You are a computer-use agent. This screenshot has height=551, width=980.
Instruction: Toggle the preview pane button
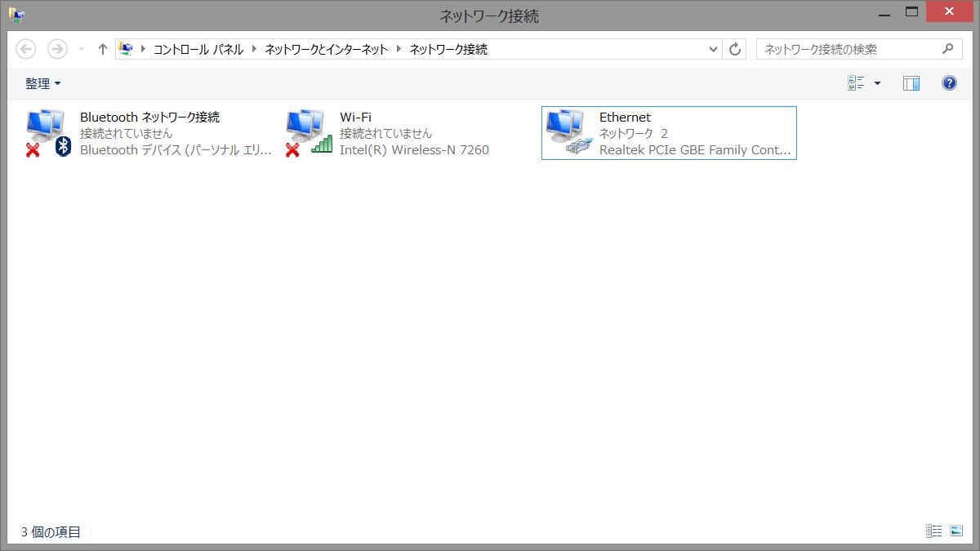click(911, 83)
